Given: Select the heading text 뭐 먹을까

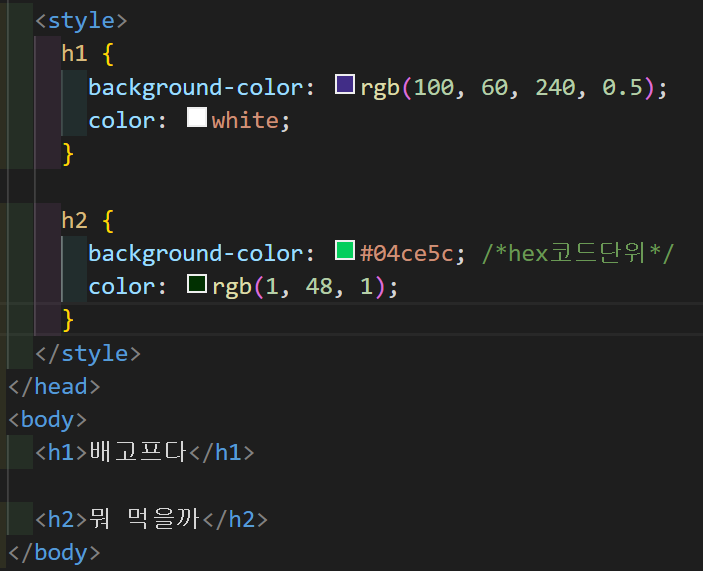Looking at the screenshot, I should click(144, 519).
